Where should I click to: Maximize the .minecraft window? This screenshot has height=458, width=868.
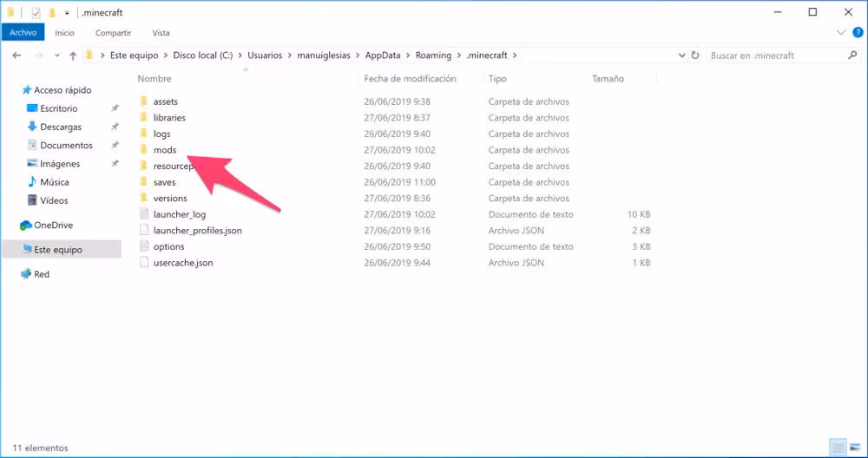coord(812,12)
